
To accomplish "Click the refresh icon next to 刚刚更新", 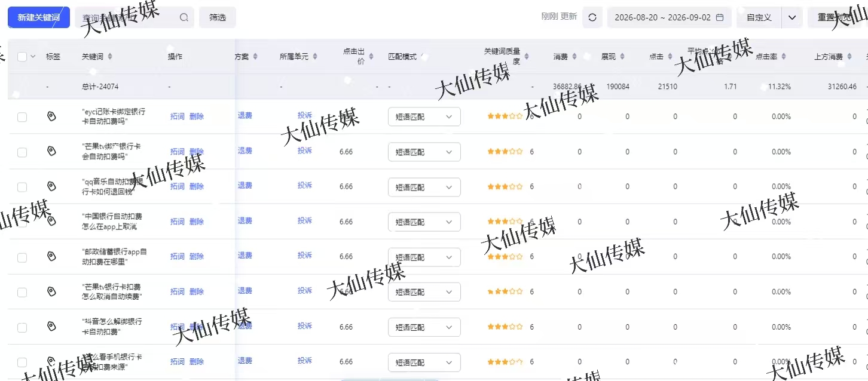I will point(592,17).
